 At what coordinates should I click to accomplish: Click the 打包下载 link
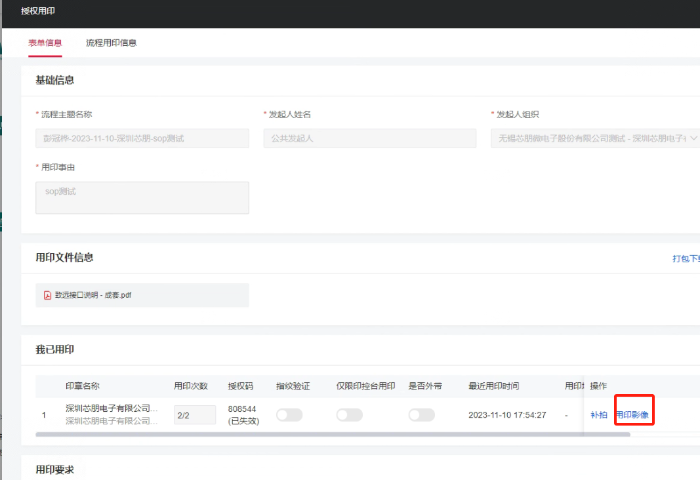point(685,258)
